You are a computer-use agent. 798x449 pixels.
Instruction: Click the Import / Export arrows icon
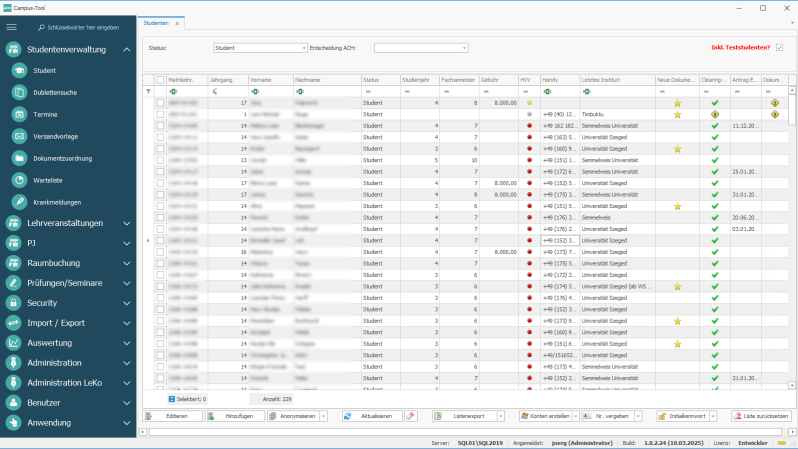(14, 323)
